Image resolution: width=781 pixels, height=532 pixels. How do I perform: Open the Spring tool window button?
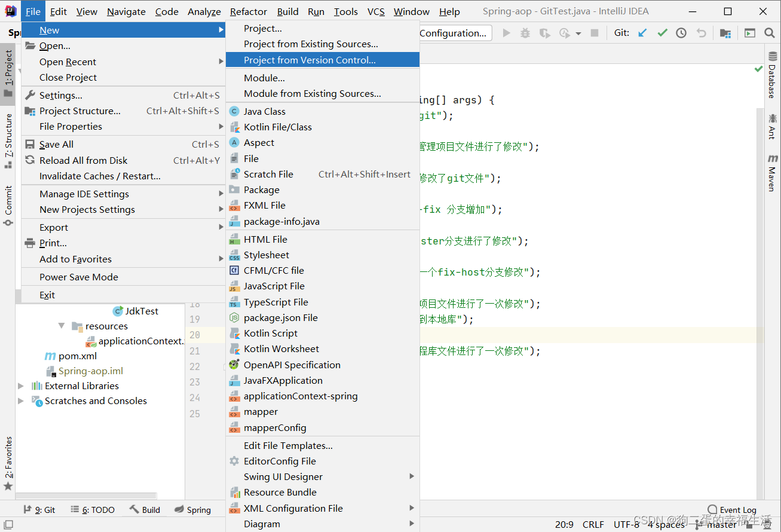(192, 509)
